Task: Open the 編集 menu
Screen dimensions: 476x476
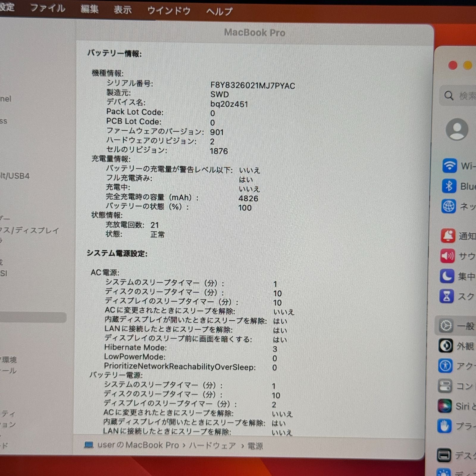Action: (x=90, y=9)
